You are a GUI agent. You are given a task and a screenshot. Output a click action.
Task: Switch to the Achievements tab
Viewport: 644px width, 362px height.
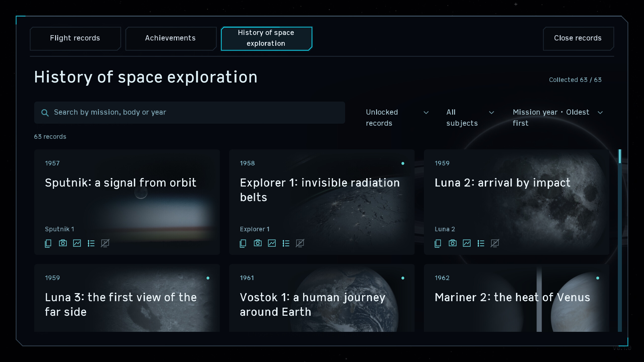[171, 38]
